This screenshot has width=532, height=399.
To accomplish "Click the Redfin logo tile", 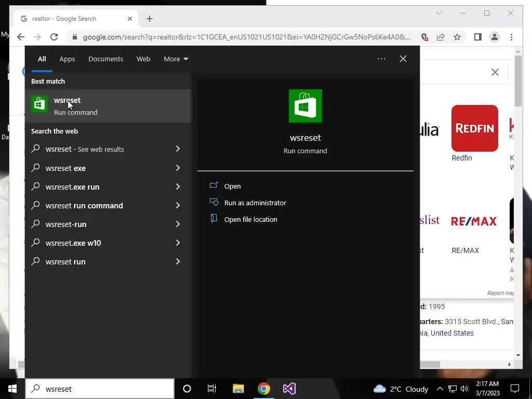I will tap(475, 128).
